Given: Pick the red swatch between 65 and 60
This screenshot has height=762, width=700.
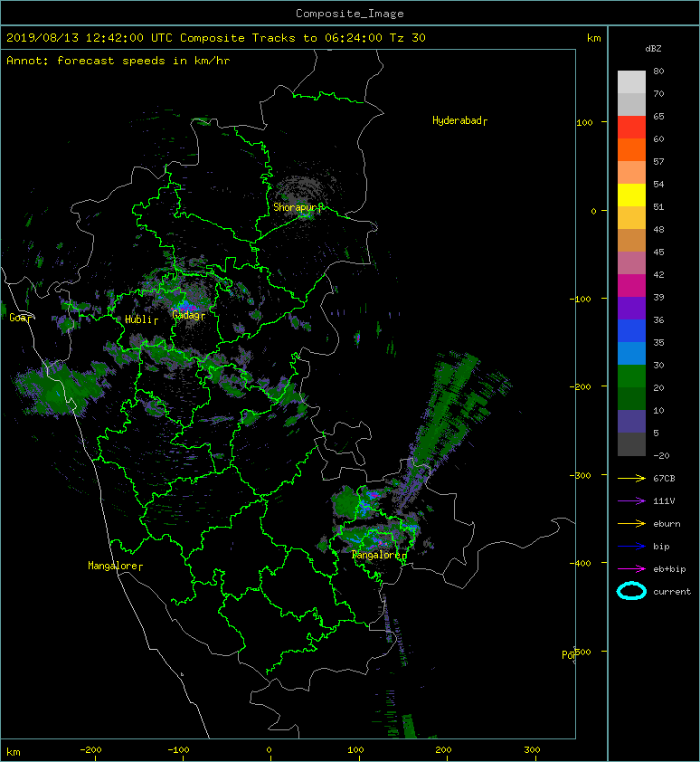Looking at the screenshot, I should [x=631, y=128].
